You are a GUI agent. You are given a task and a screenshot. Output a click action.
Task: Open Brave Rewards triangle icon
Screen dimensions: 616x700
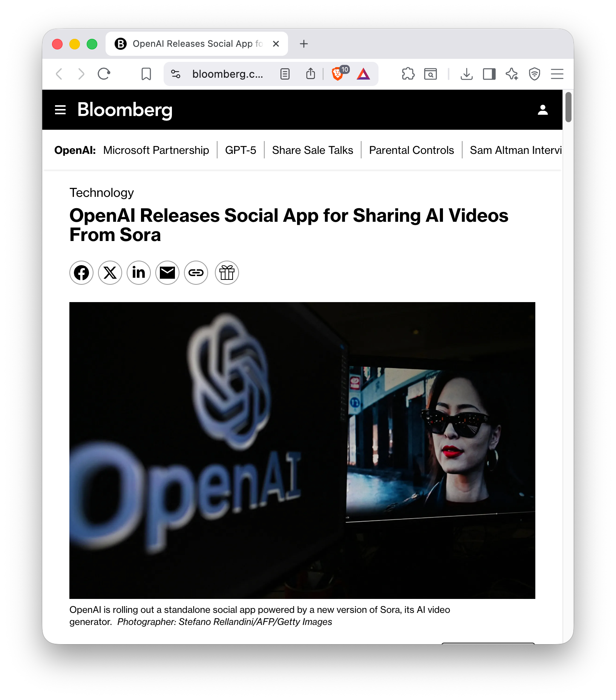(x=363, y=74)
